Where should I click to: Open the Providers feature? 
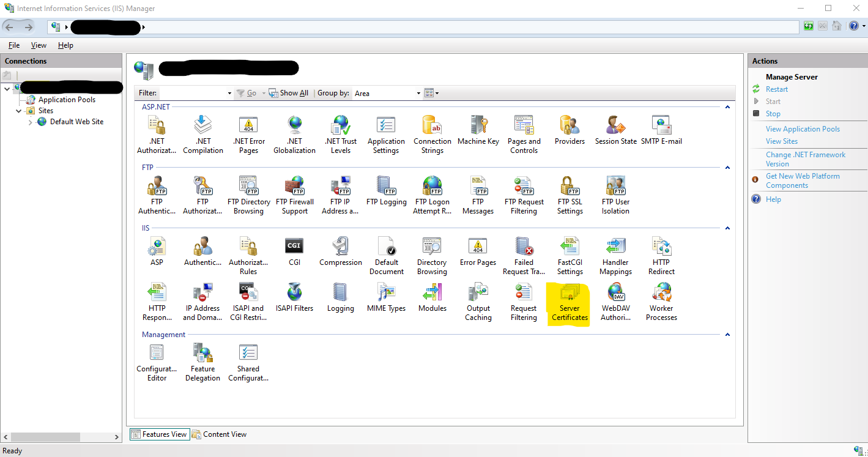569,130
